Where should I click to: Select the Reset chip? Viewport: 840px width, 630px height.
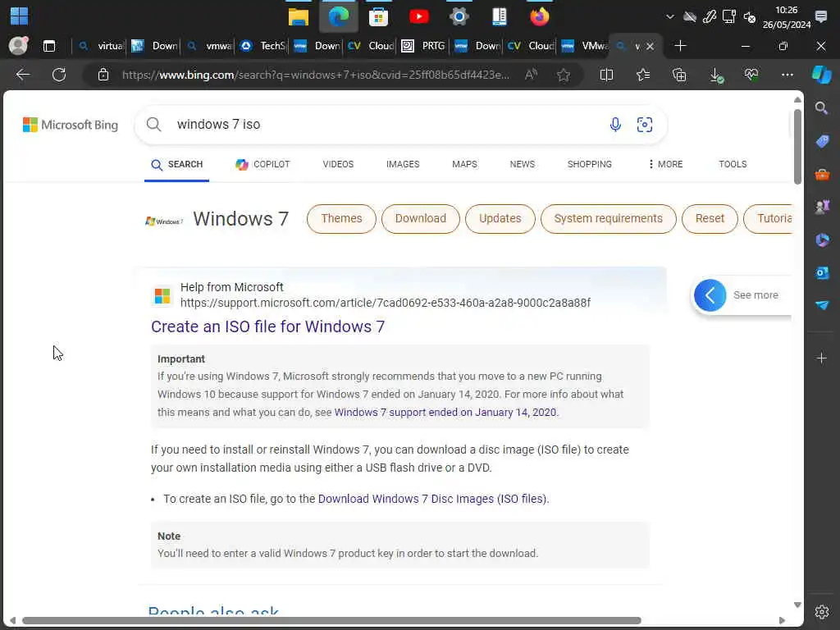coord(710,218)
